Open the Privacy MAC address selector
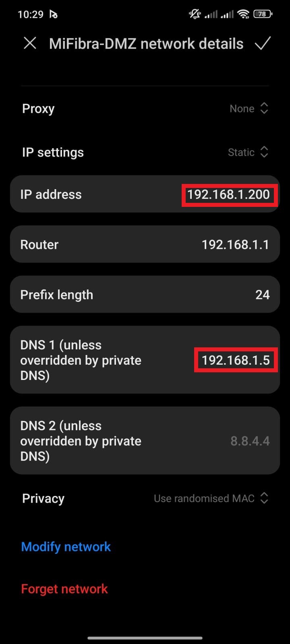Image resolution: width=290 pixels, height=644 pixels. pos(211,498)
